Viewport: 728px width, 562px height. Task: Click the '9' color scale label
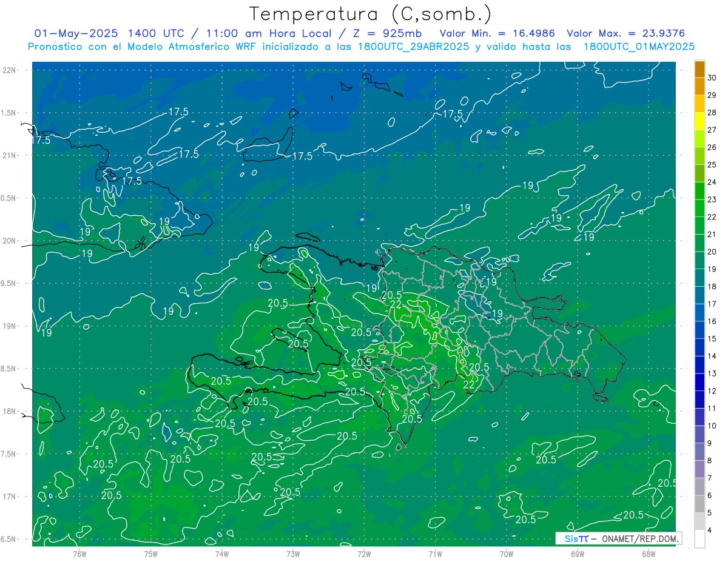click(x=710, y=443)
